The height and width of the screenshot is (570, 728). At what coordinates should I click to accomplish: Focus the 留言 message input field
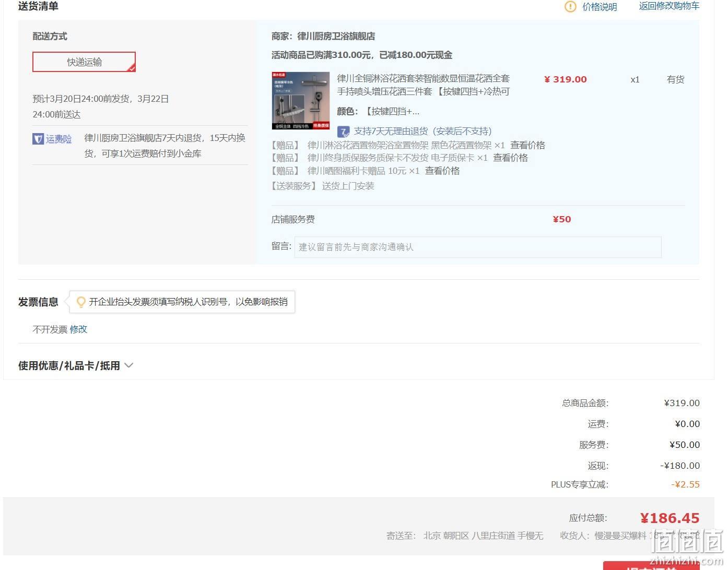click(x=478, y=247)
